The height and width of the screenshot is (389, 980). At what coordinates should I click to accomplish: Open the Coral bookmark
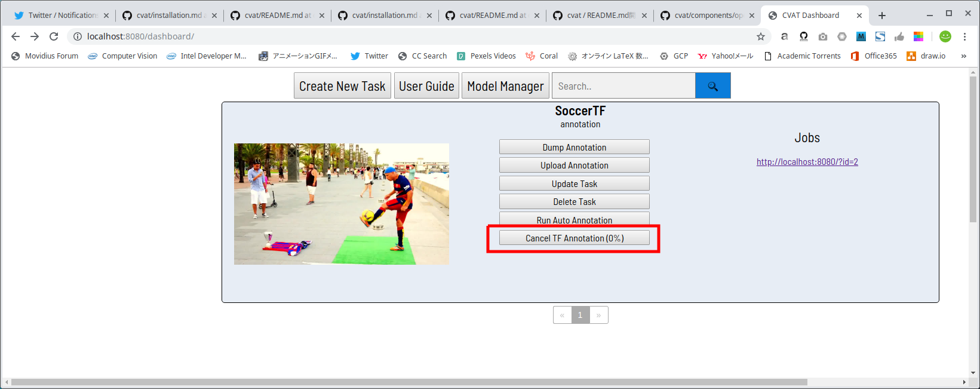click(x=542, y=56)
